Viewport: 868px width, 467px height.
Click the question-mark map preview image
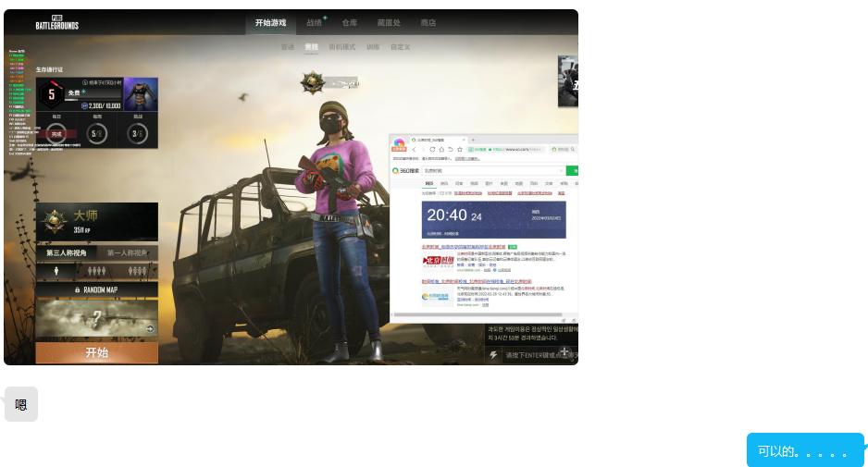[x=97, y=319]
